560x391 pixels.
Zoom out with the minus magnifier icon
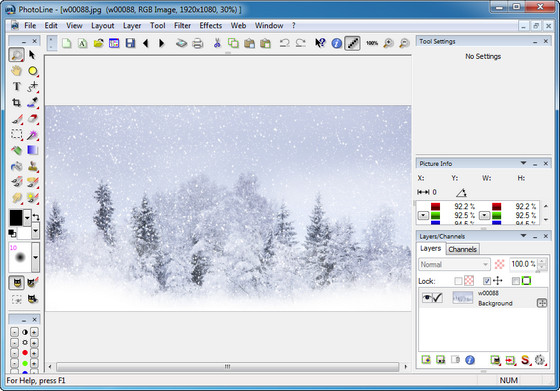(404, 43)
